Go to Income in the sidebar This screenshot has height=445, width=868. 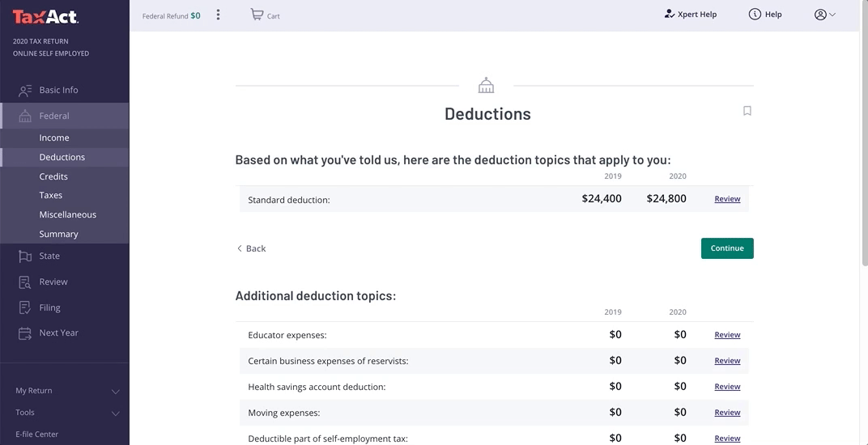tap(54, 138)
